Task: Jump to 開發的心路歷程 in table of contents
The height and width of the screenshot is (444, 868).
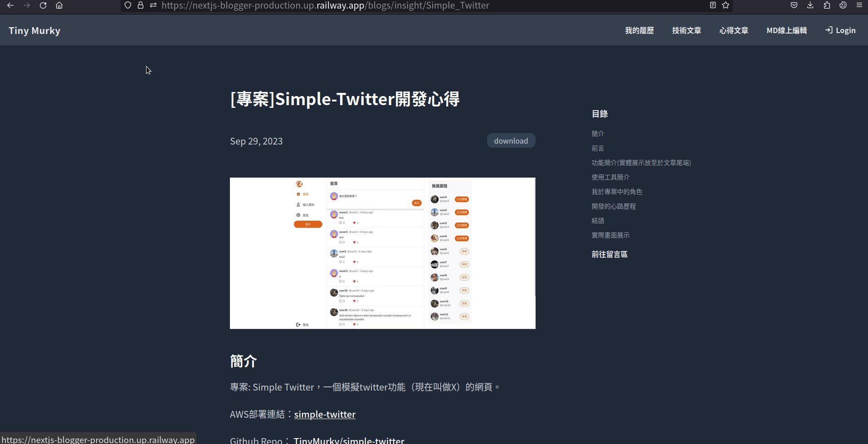Action: (x=614, y=206)
